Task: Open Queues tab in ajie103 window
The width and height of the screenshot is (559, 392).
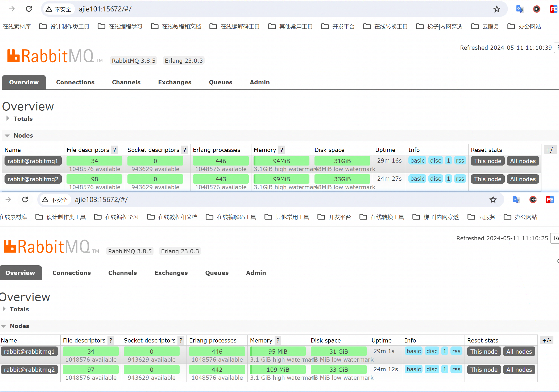Action: pos(217,273)
